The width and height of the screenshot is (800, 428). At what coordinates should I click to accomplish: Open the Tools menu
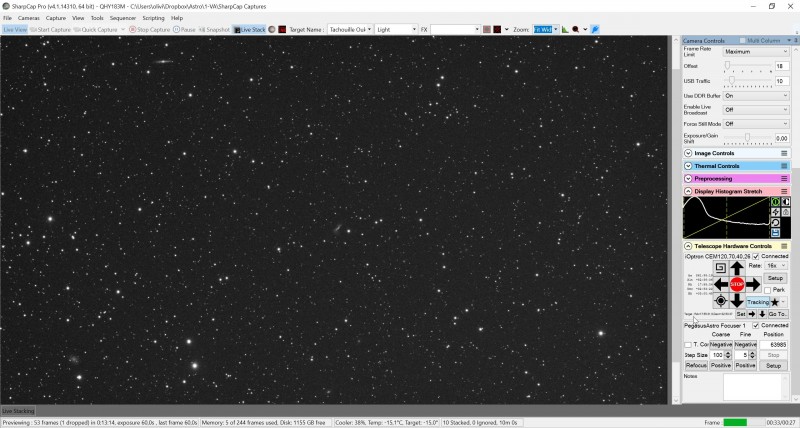[97, 18]
